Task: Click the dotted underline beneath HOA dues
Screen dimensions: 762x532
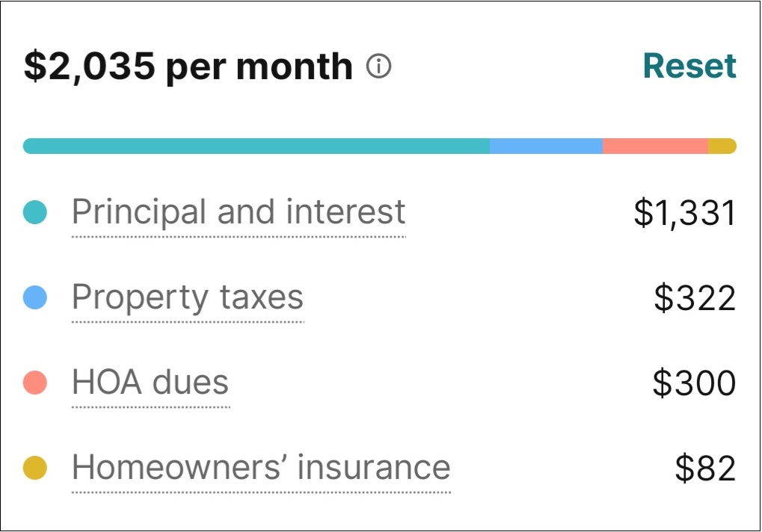Action: [150, 407]
